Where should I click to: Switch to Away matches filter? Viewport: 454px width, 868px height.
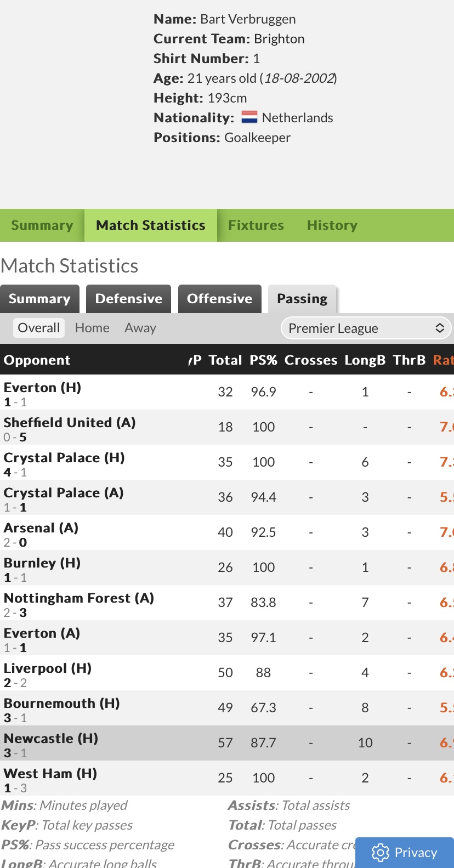coord(140,328)
